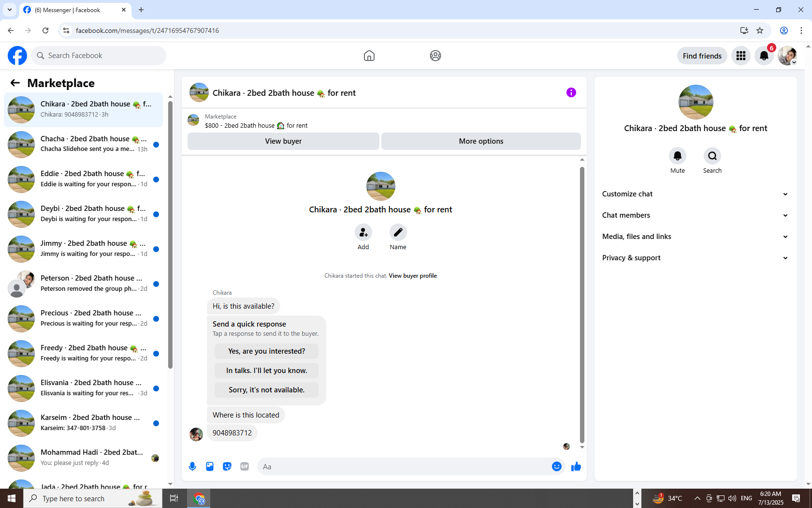
Task: Click the conversation list scrollbar
Action: pos(170,235)
